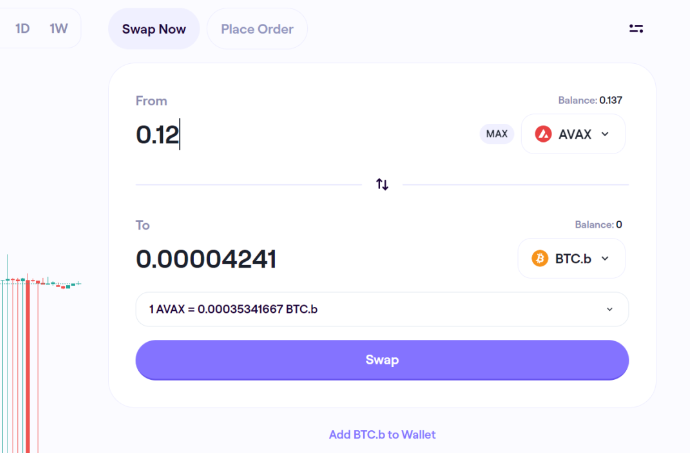Viewport: 698px width, 453px height.
Task: Click the 1 AVAX rate text
Action: point(233,309)
